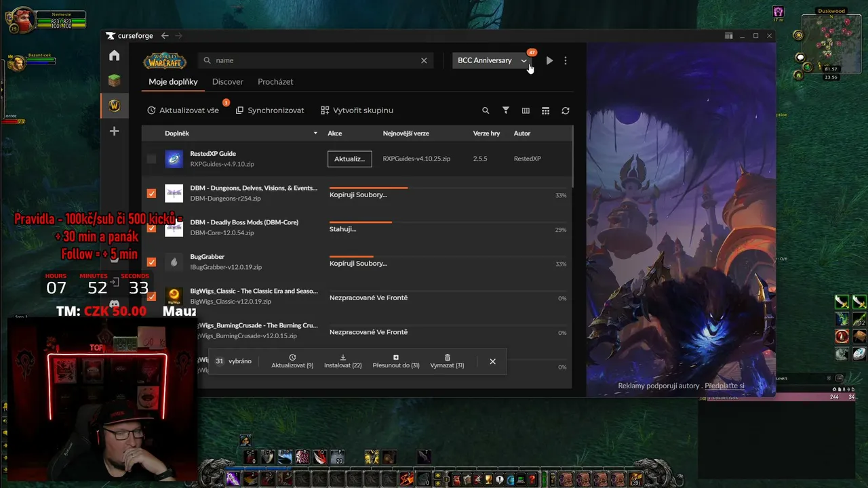Expand the BCC Anniversary game version dropdown
The height and width of the screenshot is (488, 868).
(x=492, y=60)
